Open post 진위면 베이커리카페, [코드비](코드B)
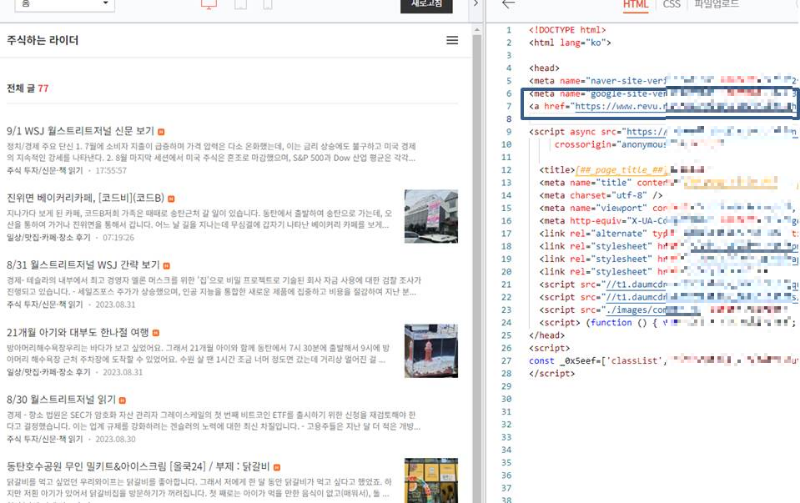The height and width of the screenshot is (503, 800). (85, 198)
